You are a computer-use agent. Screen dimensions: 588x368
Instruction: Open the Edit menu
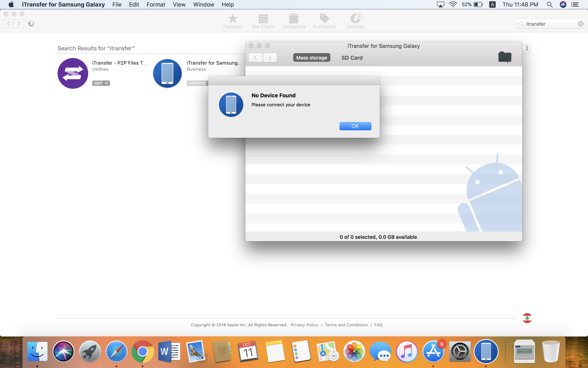[134, 4]
